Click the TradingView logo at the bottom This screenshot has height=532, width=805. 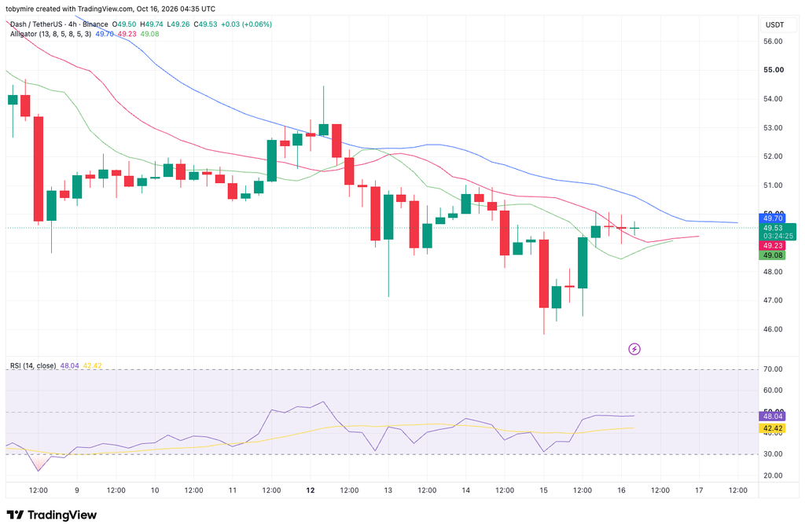point(51,515)
